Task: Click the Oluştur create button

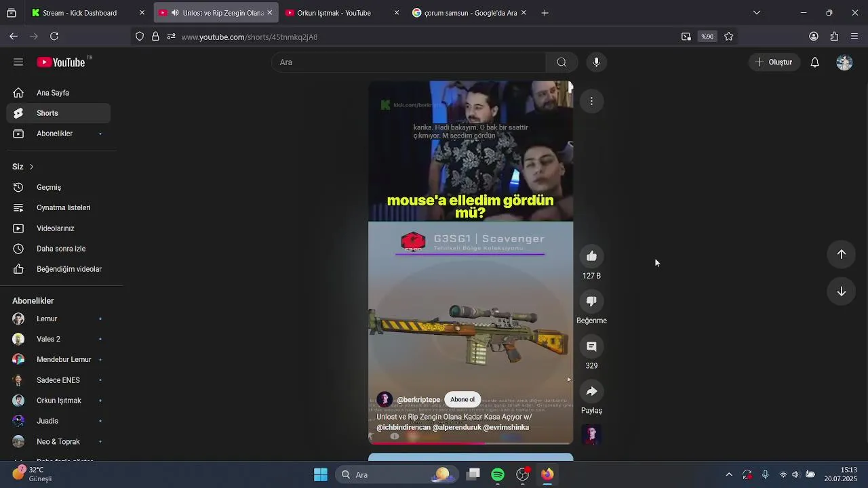Action: coord(774,62)
